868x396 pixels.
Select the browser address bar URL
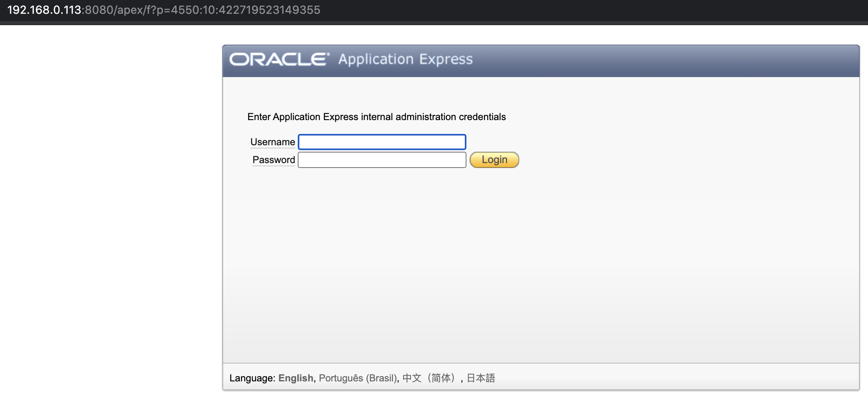pos(164,10)
